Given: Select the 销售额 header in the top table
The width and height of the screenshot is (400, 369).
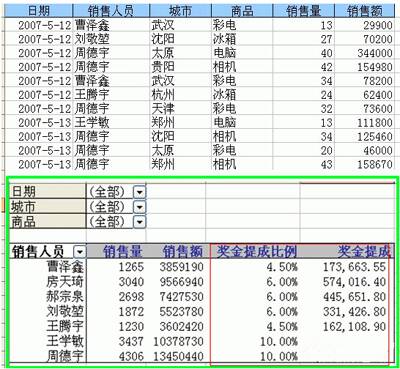Looking at the screenshot, I should tap(365, 11).
